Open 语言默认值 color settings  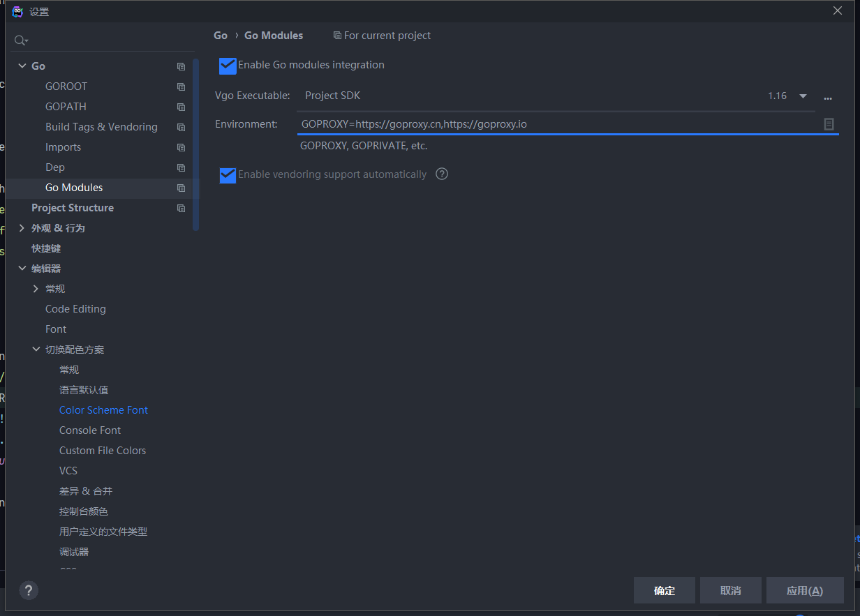click(84, 390)
